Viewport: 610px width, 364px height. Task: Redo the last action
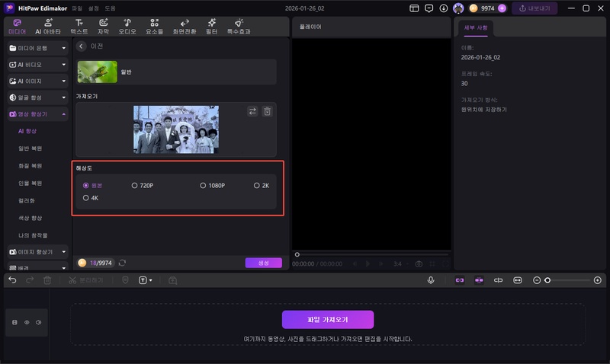click(x=30, y=280)
